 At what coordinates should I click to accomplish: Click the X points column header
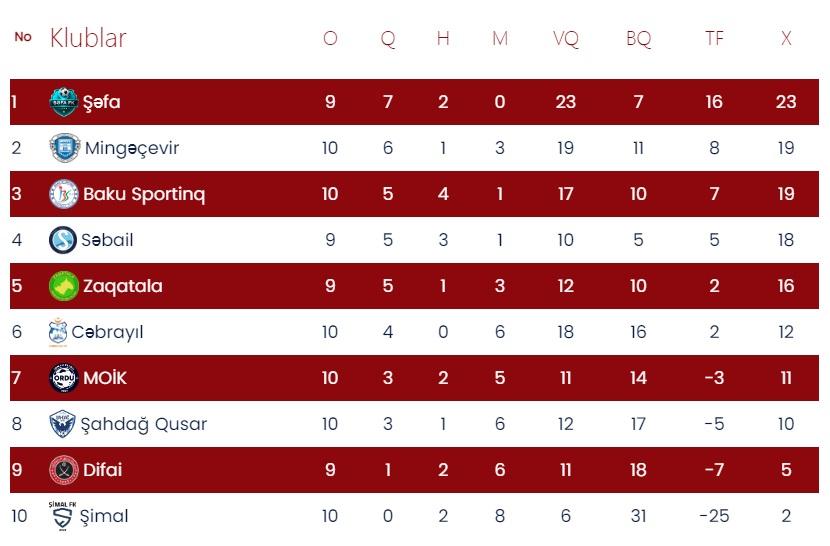click(x=786, y=38)
